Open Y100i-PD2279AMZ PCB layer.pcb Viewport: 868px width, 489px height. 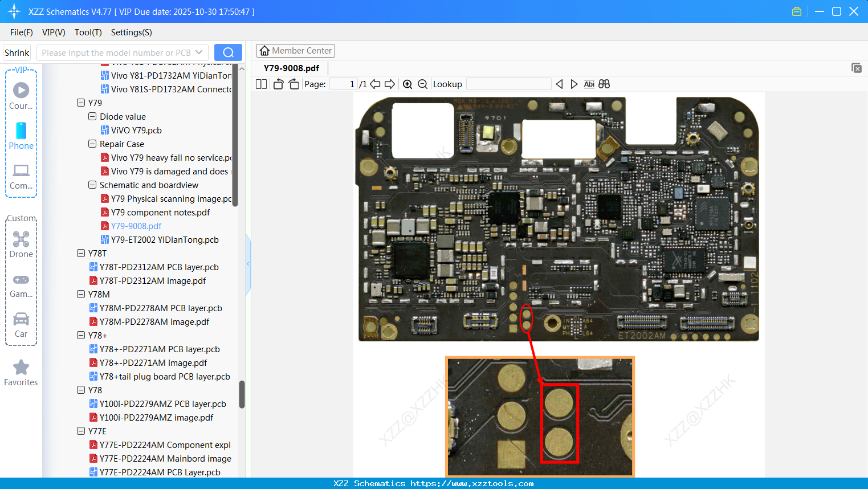[163, 404]
